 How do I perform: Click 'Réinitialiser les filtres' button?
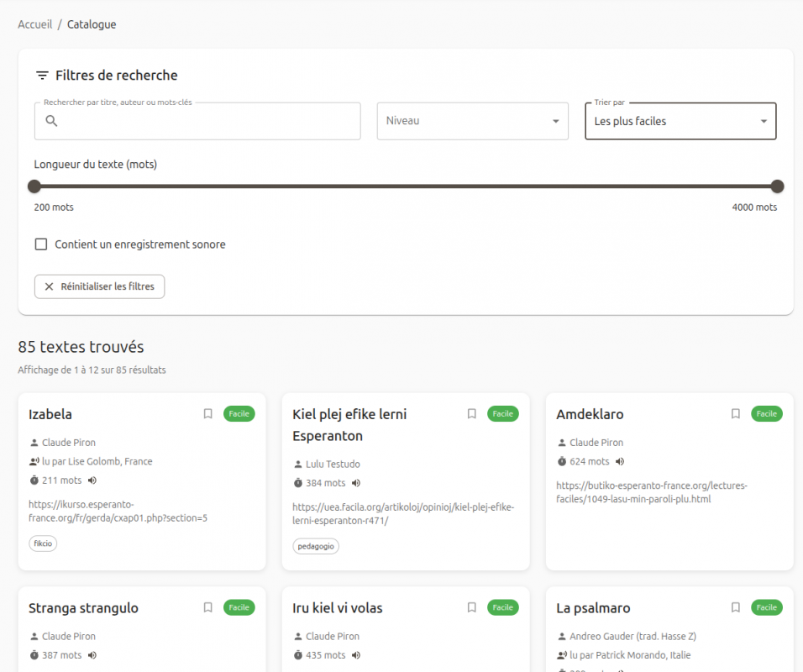[x=100, y=286]
